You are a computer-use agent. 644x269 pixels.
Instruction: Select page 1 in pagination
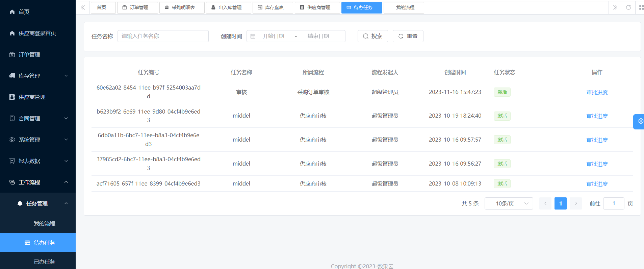coord(561,203)
